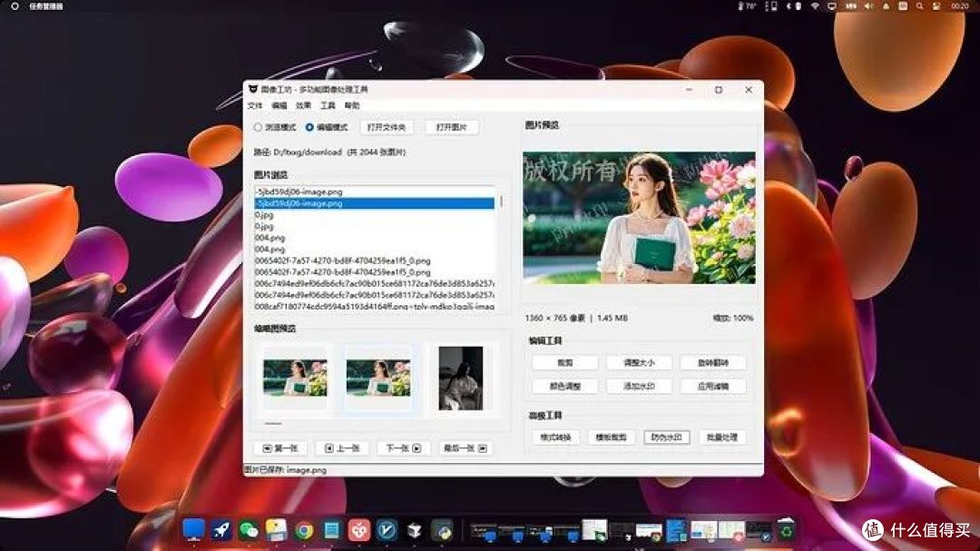Open WeChat from the dock
This screenshot has width=980, height=551.
click(249, 530)
